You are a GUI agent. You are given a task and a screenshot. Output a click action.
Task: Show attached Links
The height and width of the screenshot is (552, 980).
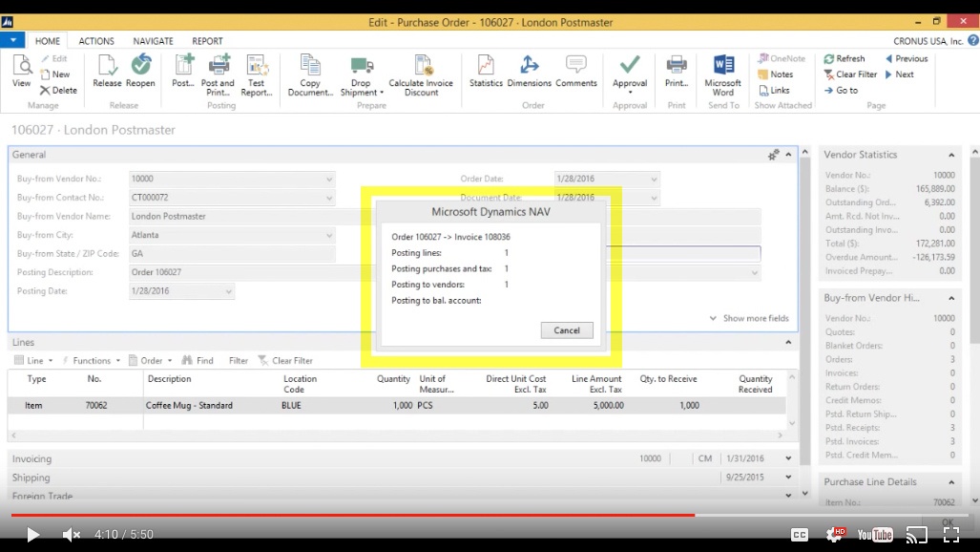775,90
